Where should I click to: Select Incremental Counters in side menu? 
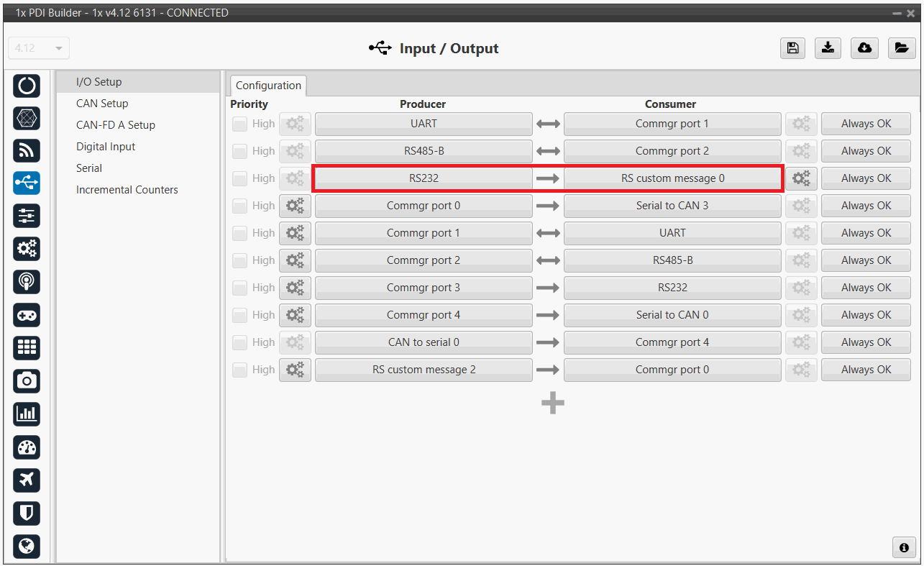point(127,190)
